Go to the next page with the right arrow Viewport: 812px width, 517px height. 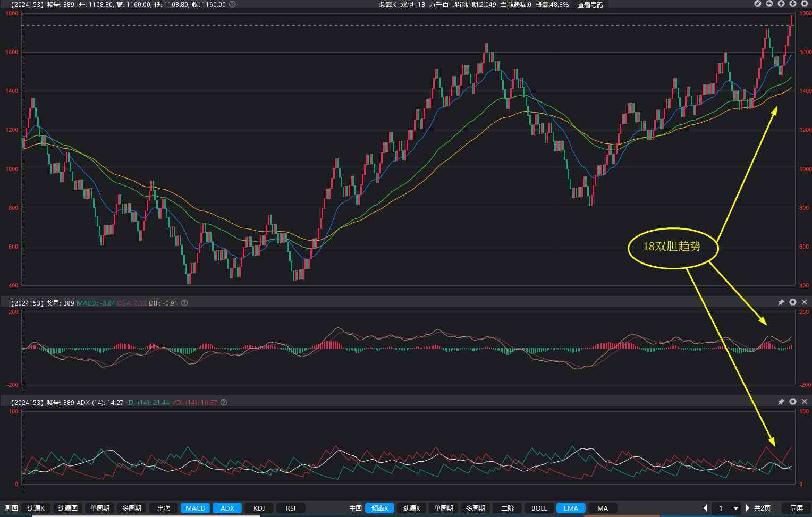pyautogui.click(x=748, y=508)
